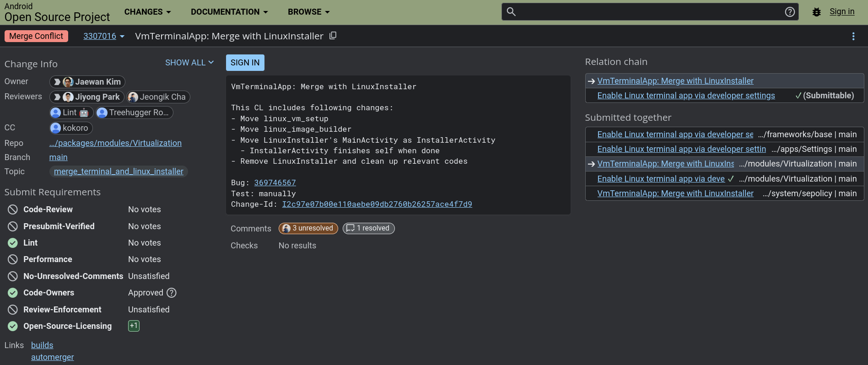The image size is (868, 365).
Task: Click the Code-Owners approved help icon
Action: pos(172,293)
